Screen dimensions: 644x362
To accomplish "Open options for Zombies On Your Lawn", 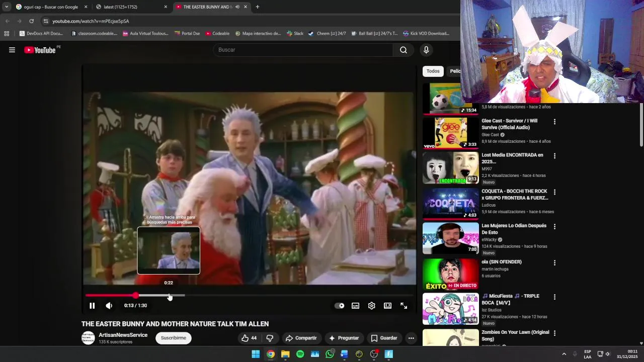I will click(555, 333).
